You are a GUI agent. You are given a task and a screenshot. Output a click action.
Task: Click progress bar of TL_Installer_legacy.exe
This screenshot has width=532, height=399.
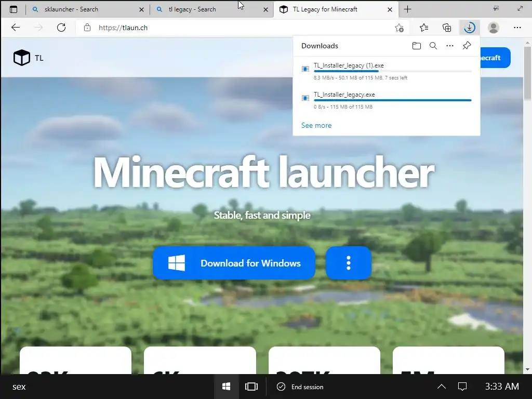[393, 100]
